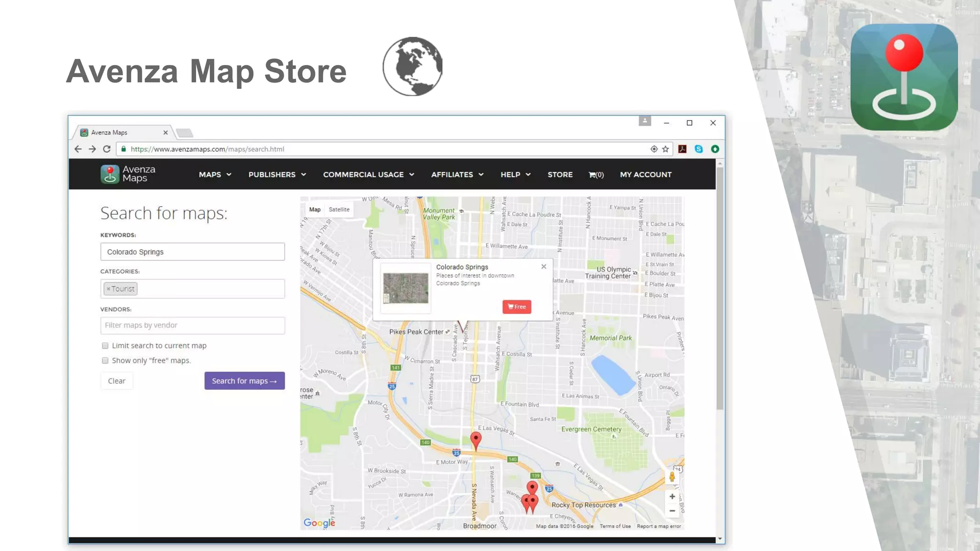This screenshot has width=980, height=551.
Task: Close the Colorado Springs info popup
Action: [x=544, y=267]
